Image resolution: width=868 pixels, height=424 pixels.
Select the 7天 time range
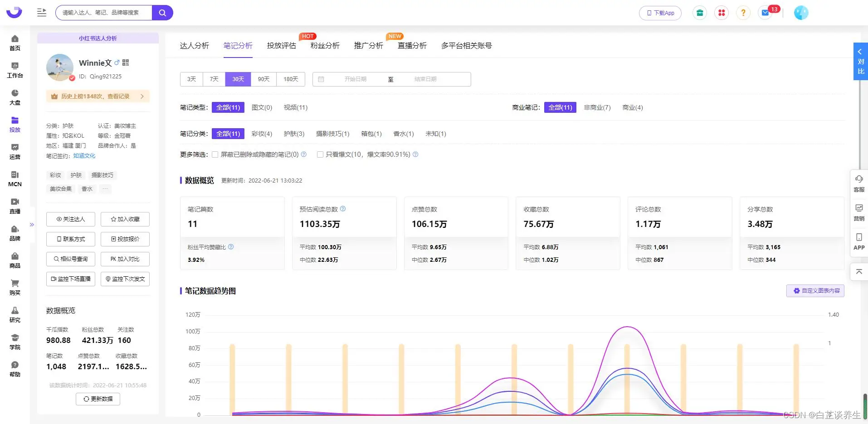214,79
